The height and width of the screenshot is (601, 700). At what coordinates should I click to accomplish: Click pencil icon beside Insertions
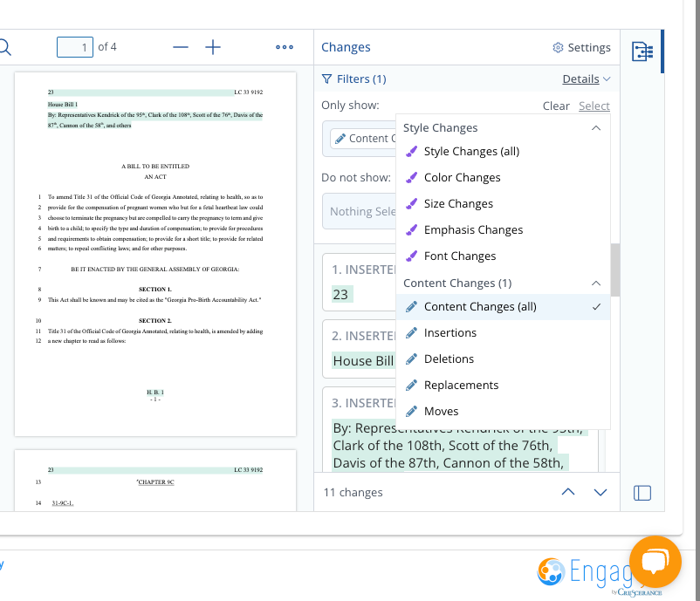(411, 333)
